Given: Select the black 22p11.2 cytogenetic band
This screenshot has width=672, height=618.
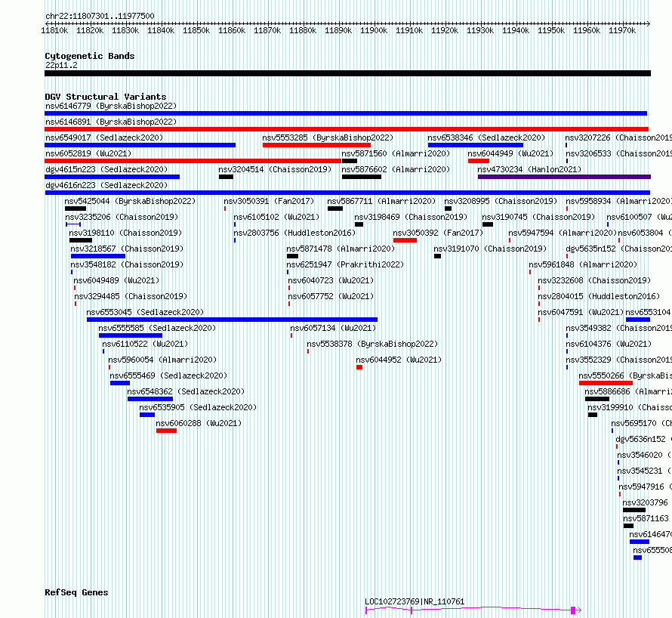Looking at the screenshot, I should (347, 73).
